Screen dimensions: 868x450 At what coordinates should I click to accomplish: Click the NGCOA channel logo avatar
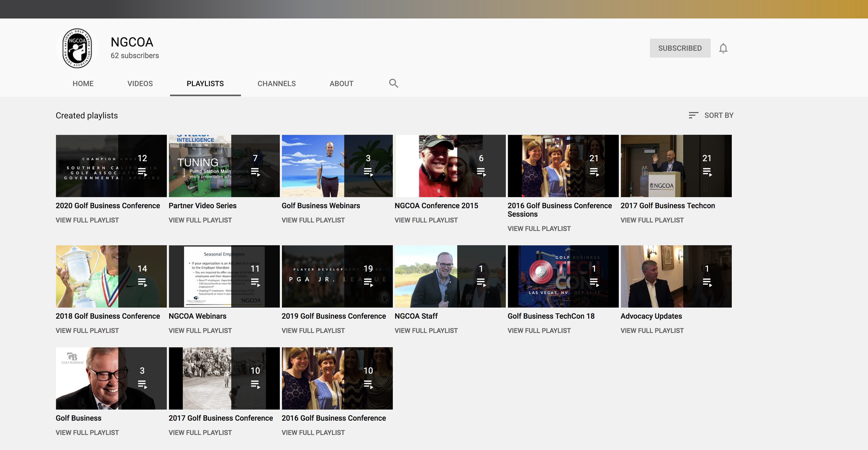(x=78, y=48)
